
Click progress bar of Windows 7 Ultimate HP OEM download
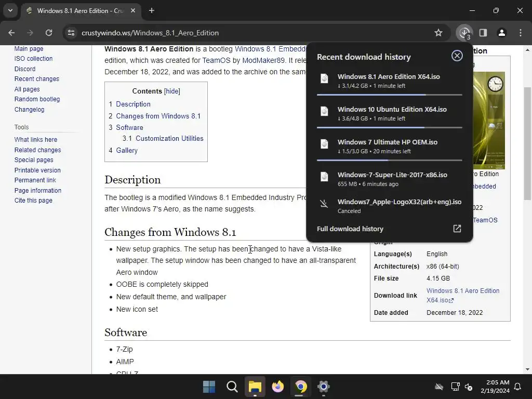pyautogui.click(x=390, y=160)
